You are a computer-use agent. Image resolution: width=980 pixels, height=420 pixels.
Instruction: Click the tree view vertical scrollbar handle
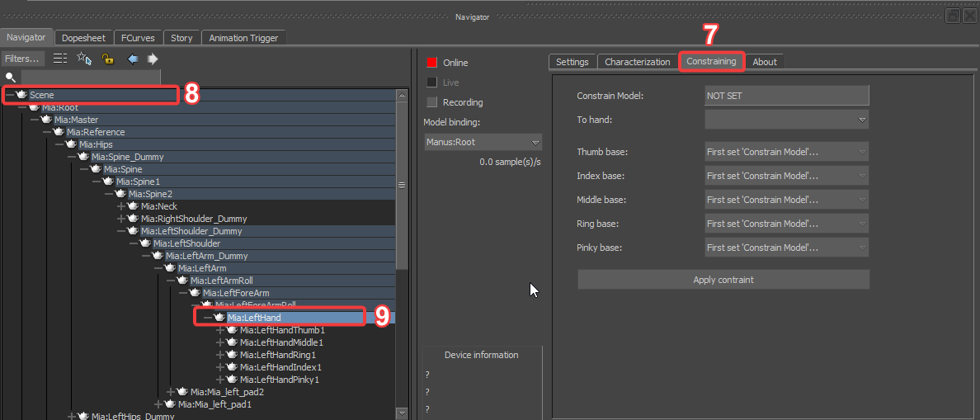(402, 185)
